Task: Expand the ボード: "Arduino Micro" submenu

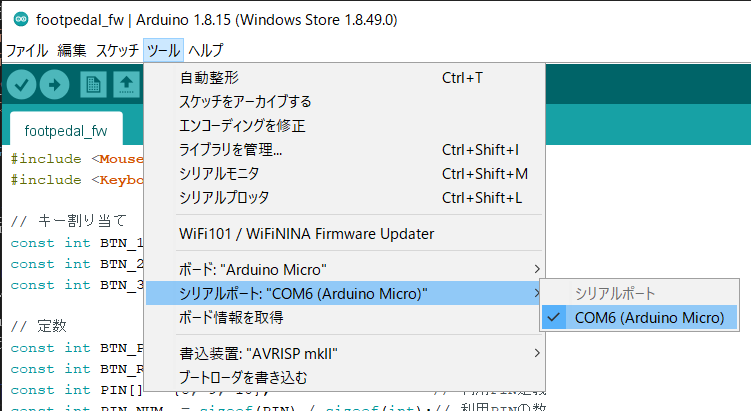Action: (345, 269)
